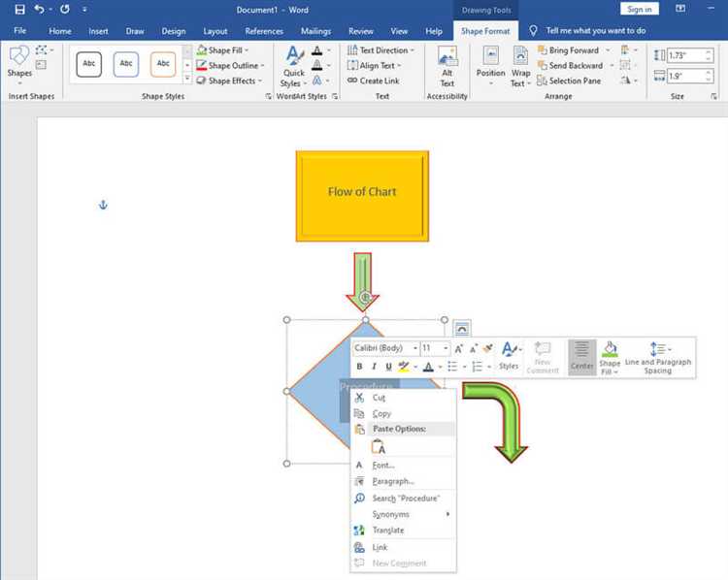Apply the black-outlined Abc shape style
Viewport: 728px width, 580px height.
tap(88, 64)
